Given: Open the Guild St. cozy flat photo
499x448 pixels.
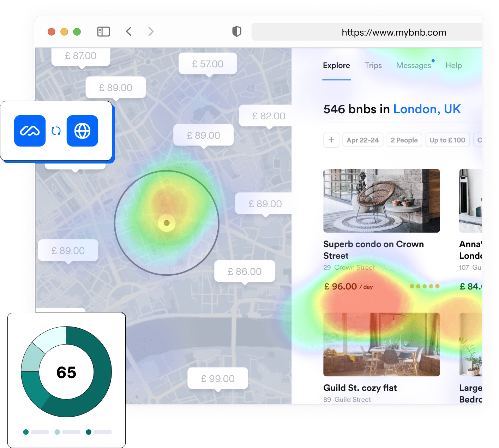Looking at the screenshot, I should 381,344.
